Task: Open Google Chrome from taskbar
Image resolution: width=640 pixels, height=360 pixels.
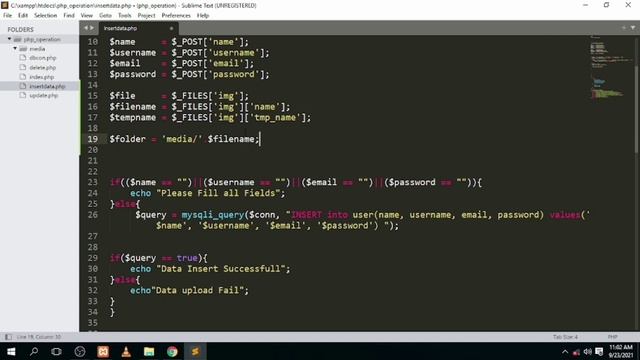Action: point(172,351)
